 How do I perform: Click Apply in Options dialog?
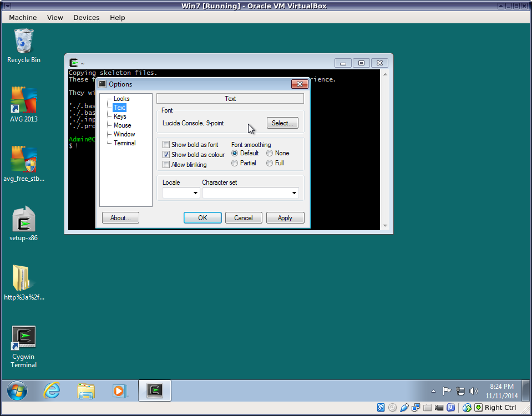point(285,218)
